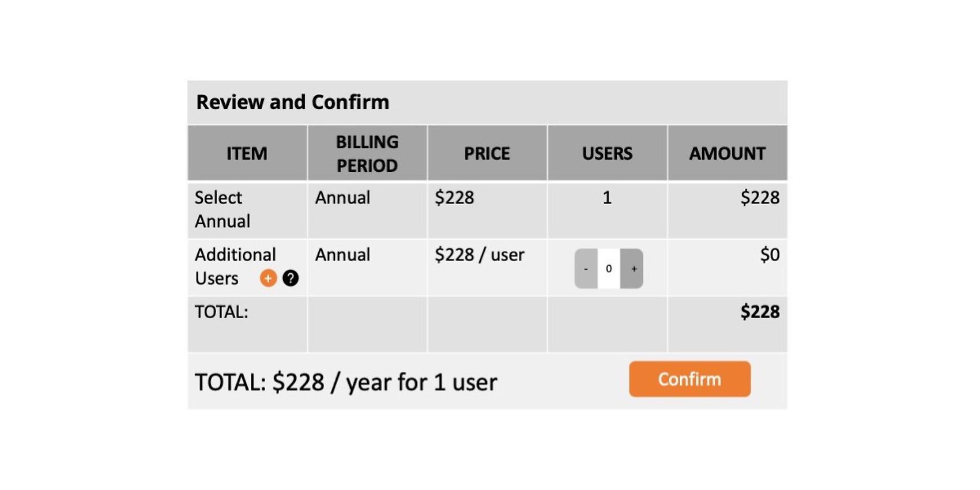The height and width of the screenshot is (490, 980).
Task: Click the Review and Confirm heading
Action: [293, 102]
